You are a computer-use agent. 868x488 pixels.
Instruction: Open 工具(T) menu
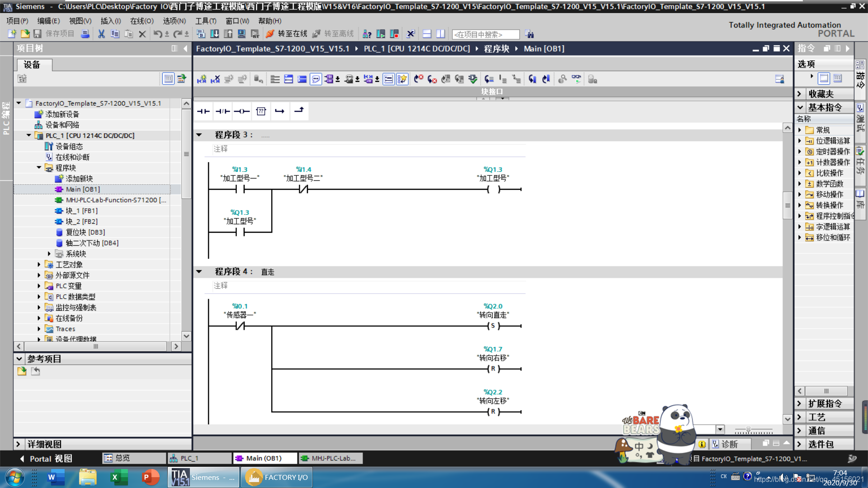click(x=206, y=21)
